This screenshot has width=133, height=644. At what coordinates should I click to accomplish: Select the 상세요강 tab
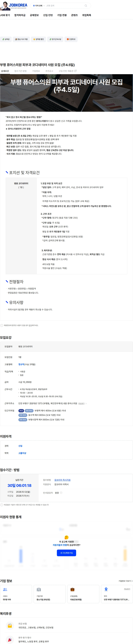(5, 71)
